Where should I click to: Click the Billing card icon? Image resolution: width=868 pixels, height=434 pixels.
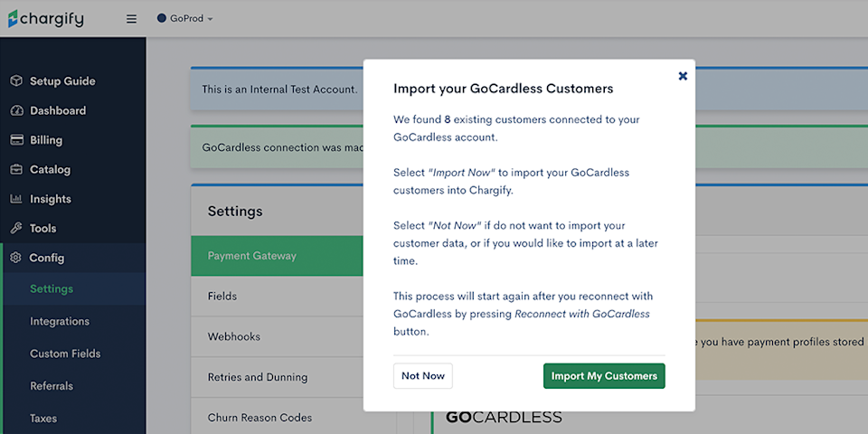coord(16,140)
